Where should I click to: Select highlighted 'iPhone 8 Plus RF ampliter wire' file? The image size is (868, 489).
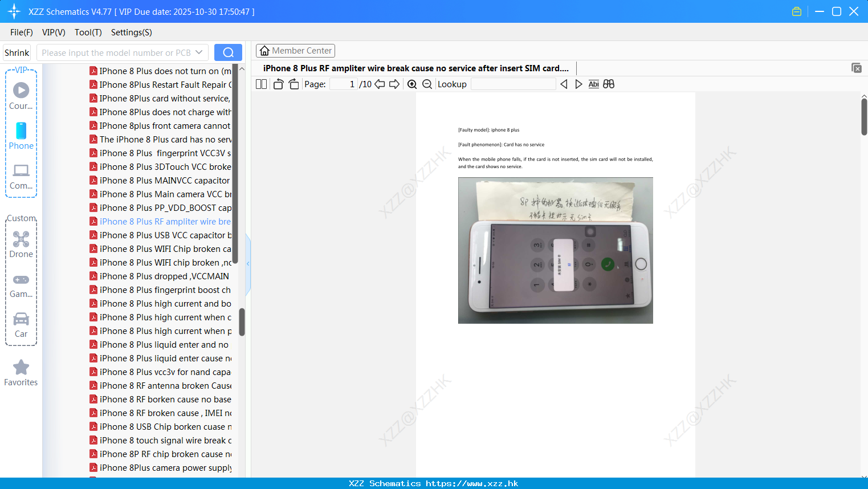pos(161,222)
